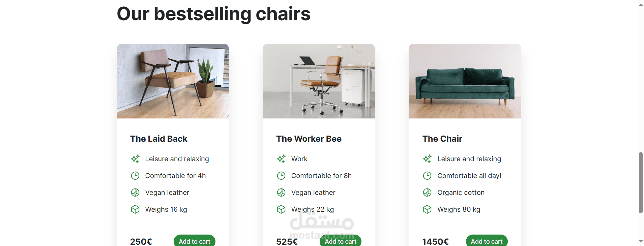Click clock icon next to Comfortable all day!
The width and height of the screenshot is (644, 246).
[427, 176]
